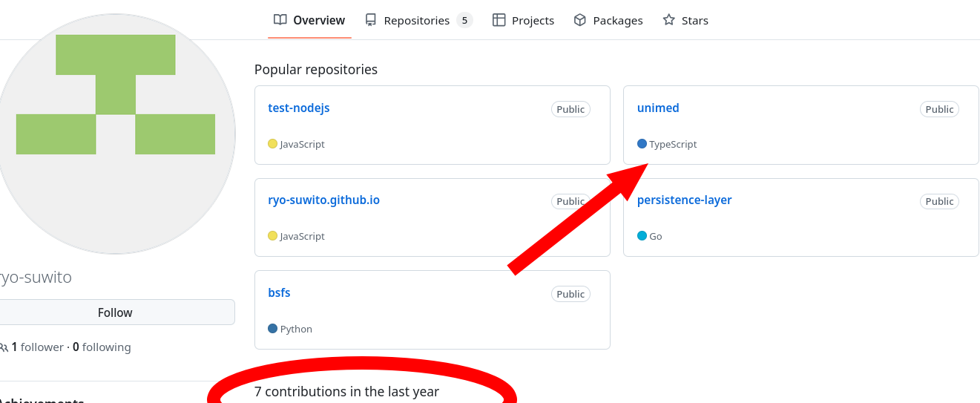The height and width of the screenshot is (403, 980).
Task: Click the followers people icon
Action: (x=4, y=347)
